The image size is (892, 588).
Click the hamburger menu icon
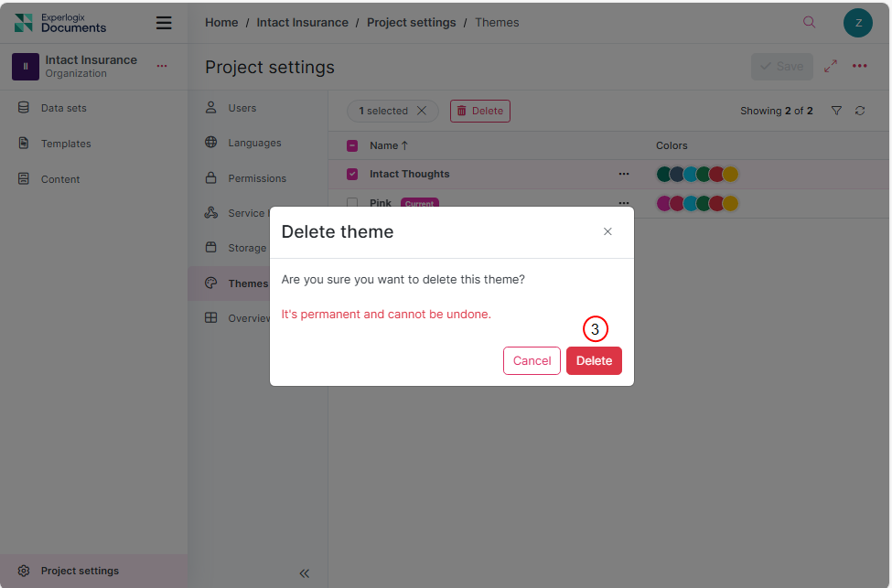tap(164, 23)
